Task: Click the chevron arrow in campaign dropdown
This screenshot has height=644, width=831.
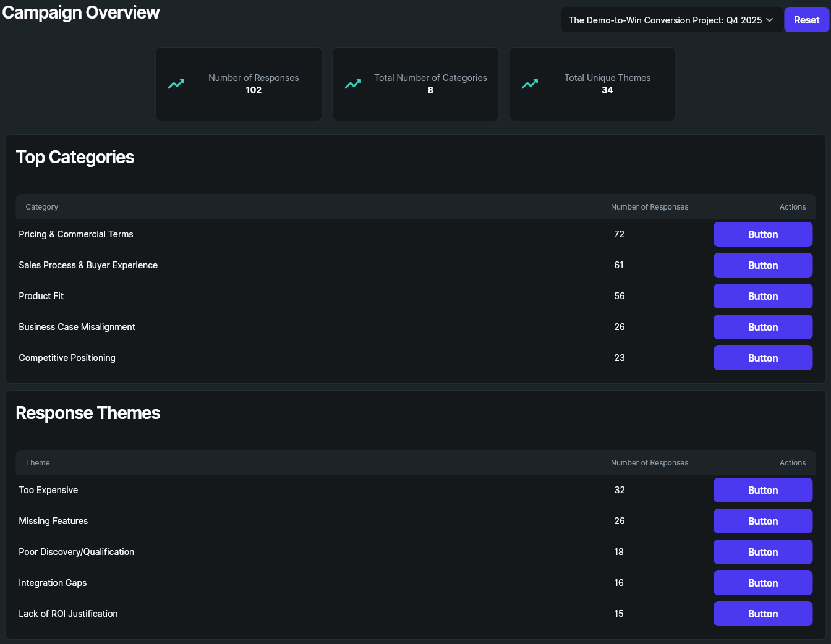Action: point(770,20)
